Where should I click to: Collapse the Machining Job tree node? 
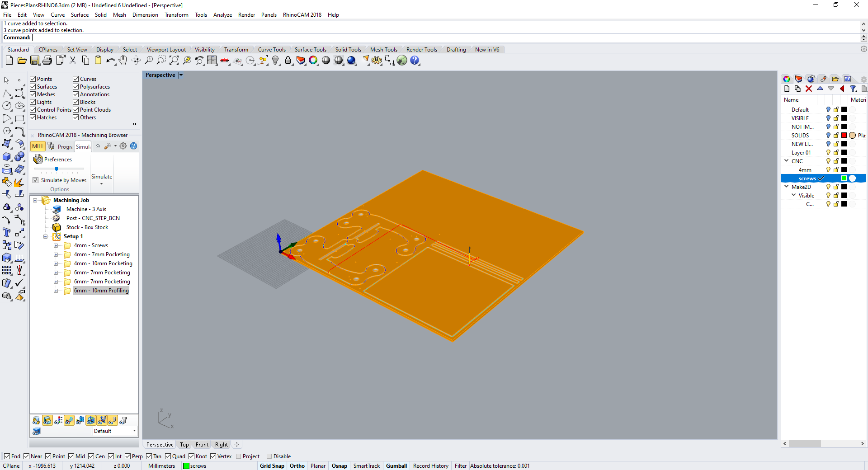coord(35,201)
